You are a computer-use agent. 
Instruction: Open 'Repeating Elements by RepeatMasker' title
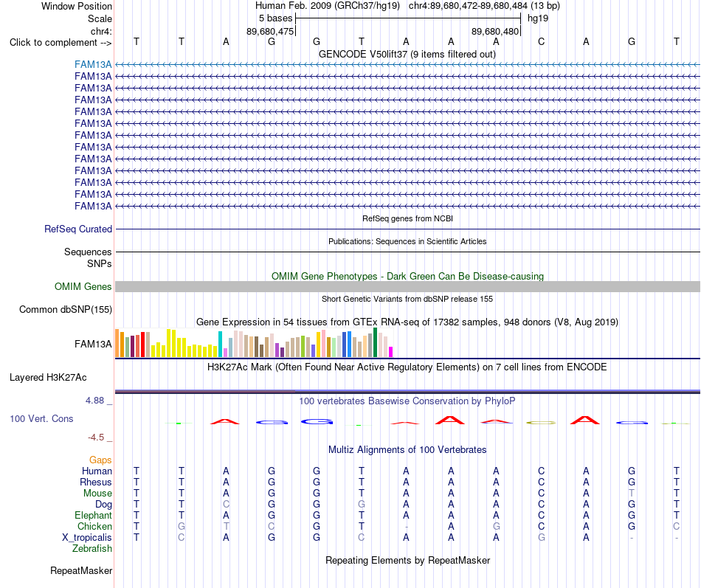(x=407, y=560)
